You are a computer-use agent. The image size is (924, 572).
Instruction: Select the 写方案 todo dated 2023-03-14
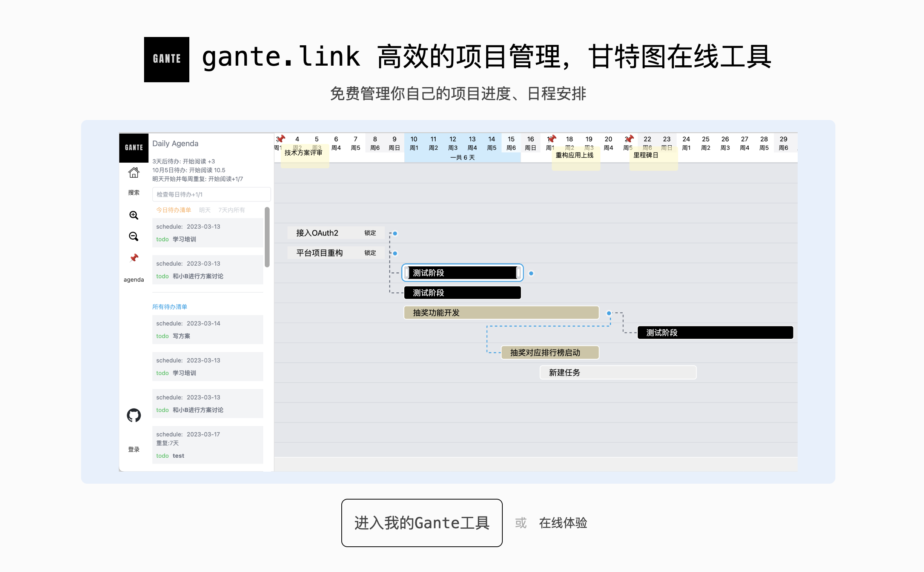[207, 329]
